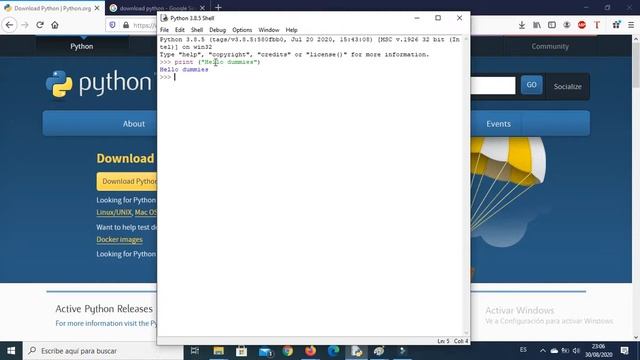Viewport: 640px width, 360px height.
Task: Open the notification center icon
Action: [624, 350]
